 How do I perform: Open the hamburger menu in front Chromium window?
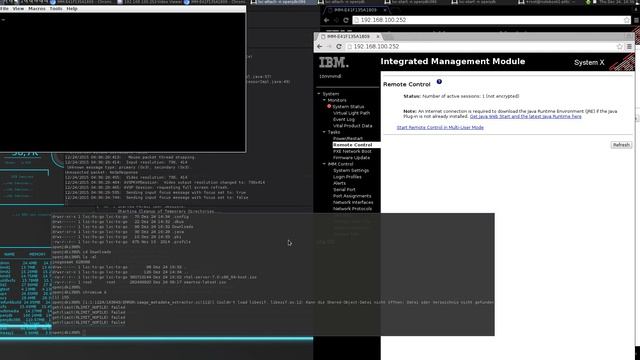(x=629, y=47)
